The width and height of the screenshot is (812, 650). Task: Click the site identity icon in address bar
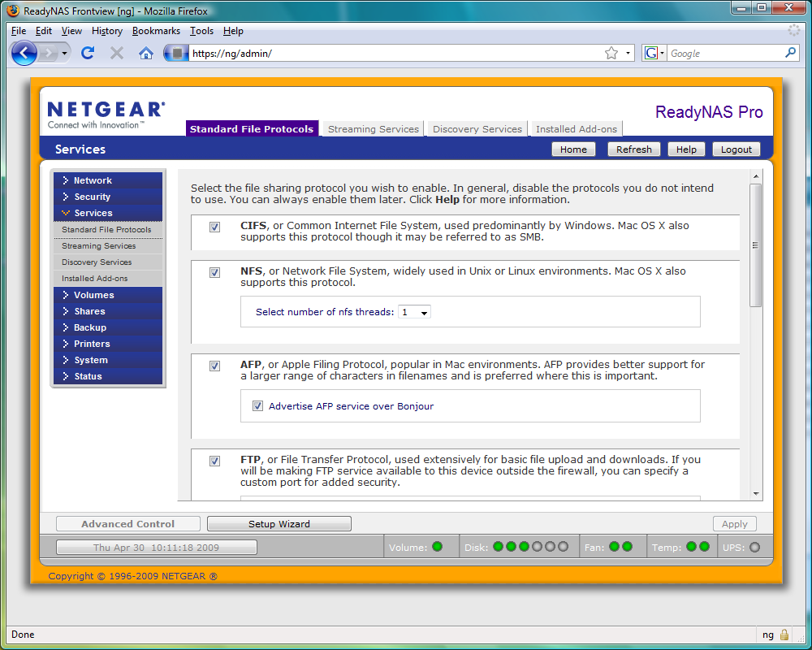point(176,53)
